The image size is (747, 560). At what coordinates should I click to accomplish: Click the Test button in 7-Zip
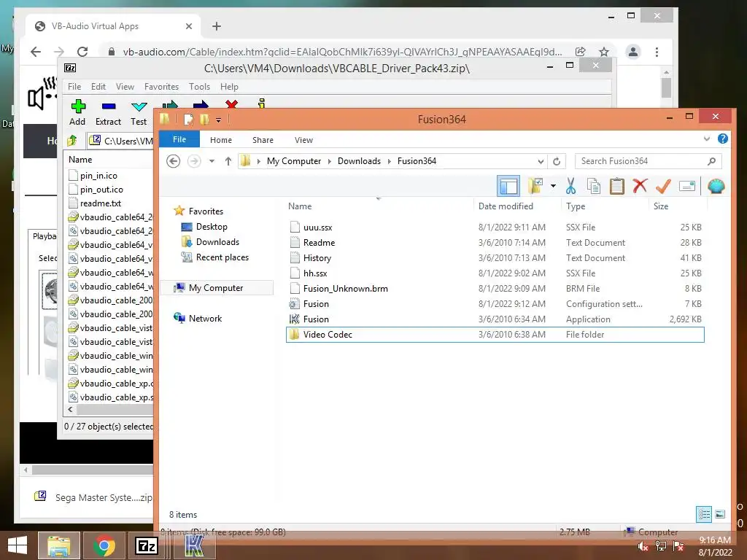(x=139, y=113)
